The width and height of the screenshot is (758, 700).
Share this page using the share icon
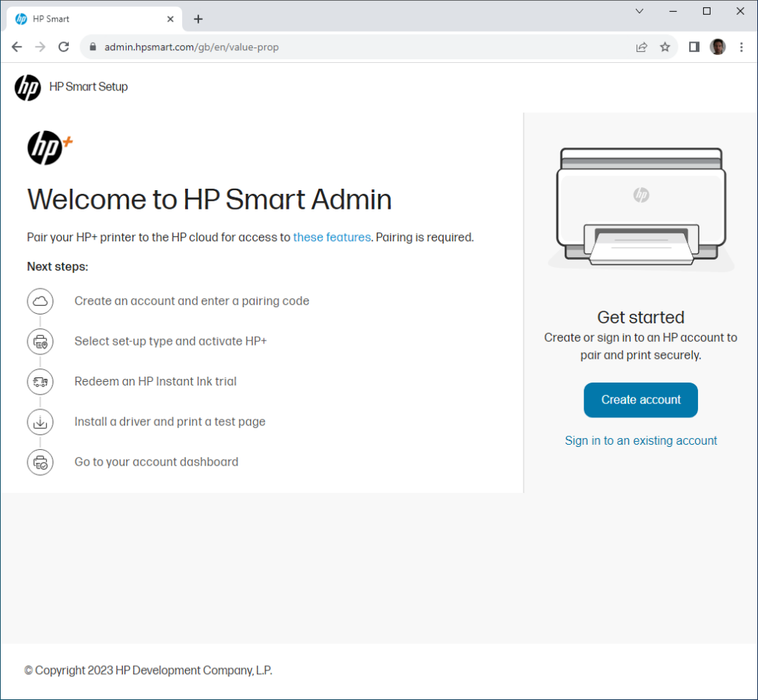[x=642, y=47]
